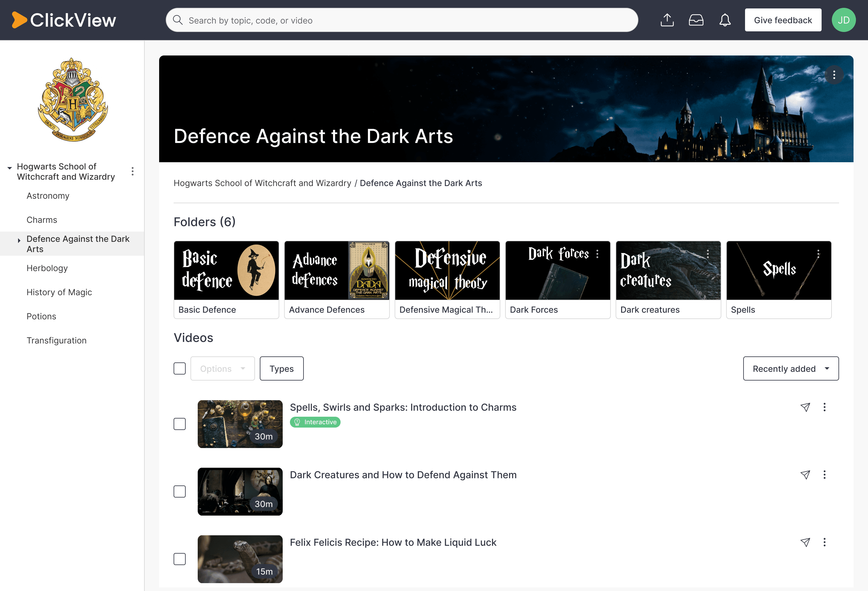Screen dimensions: 868x591
Task: Open Felix Felicis Recipe video title
Action: tap(393, 542)
